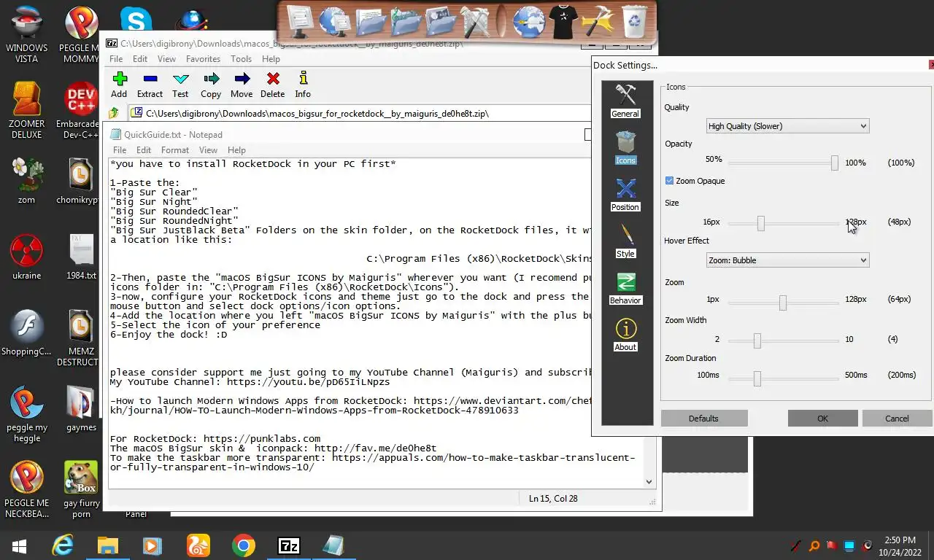The height and width of the screenshot is (560, 934).
Task: Click the Defaults button
Action: click(x=703, y=419)
